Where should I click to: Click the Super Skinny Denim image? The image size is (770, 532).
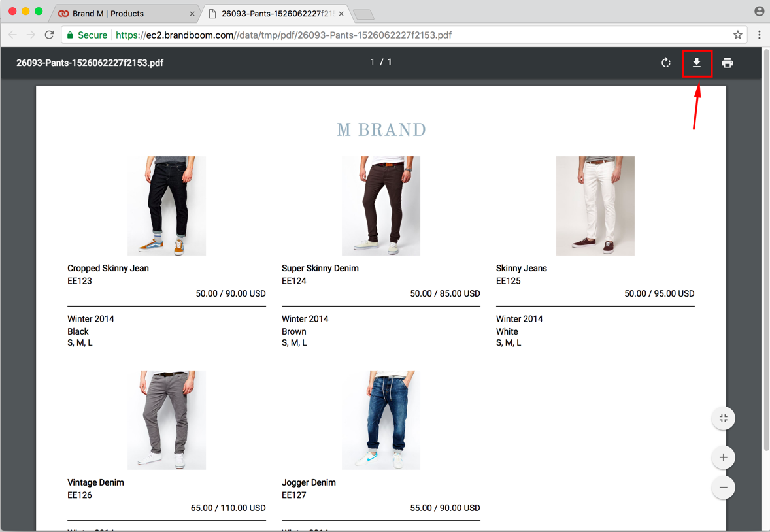381,206
